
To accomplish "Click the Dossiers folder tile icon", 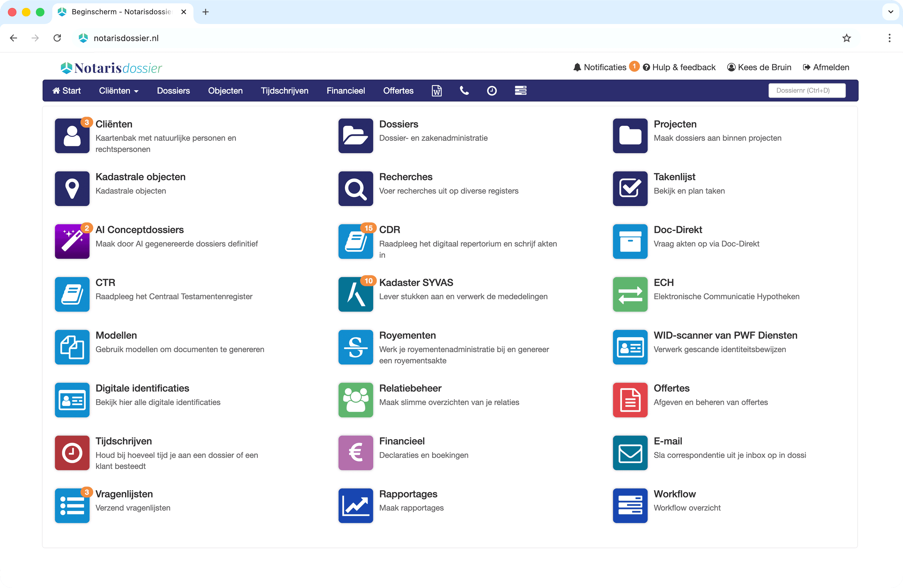I will (355, 136).
